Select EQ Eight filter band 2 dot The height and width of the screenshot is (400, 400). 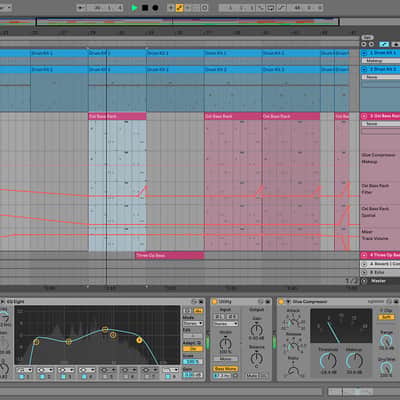coord(69,341)
